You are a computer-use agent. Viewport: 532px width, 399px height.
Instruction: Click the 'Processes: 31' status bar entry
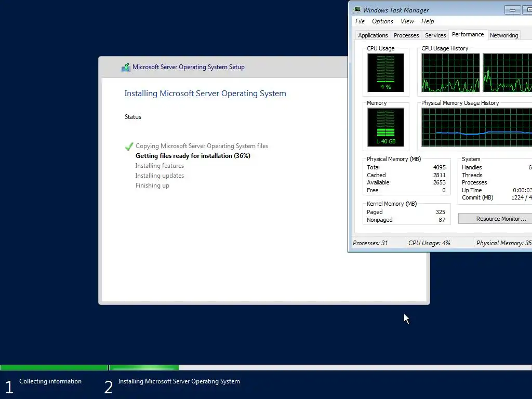tap(370, 243)
